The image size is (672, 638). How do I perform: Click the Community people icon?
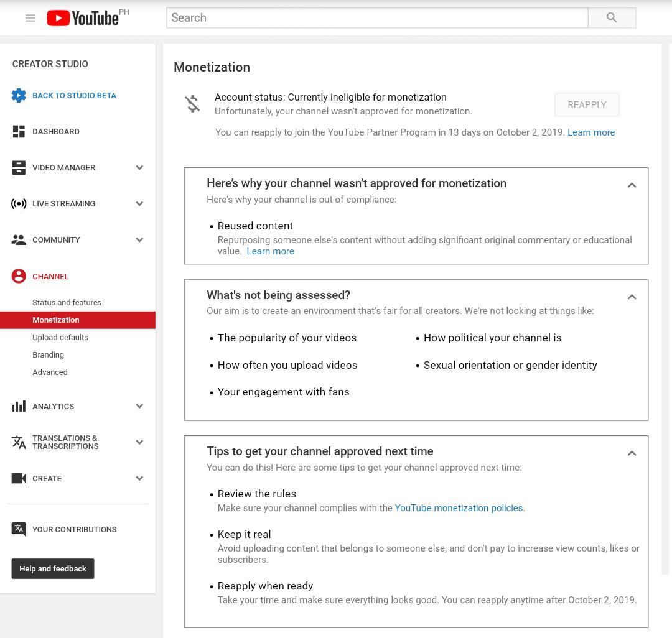click(19, 240)
